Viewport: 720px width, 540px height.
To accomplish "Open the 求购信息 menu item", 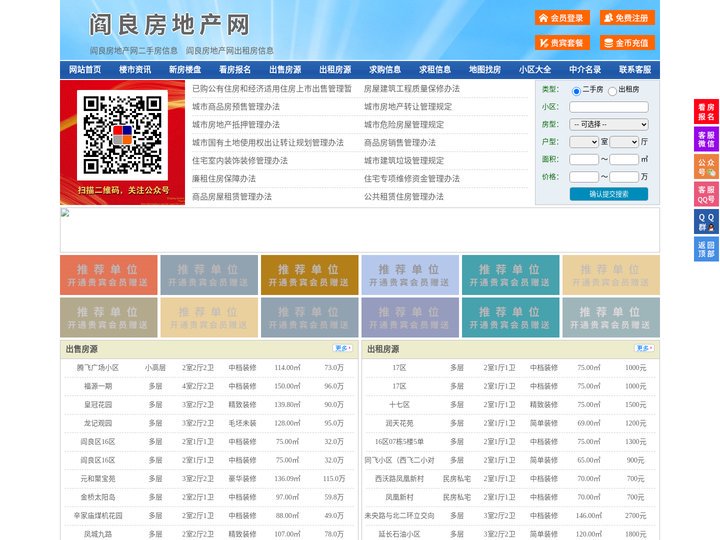I will pyautogui.click(x=385, y=70).
